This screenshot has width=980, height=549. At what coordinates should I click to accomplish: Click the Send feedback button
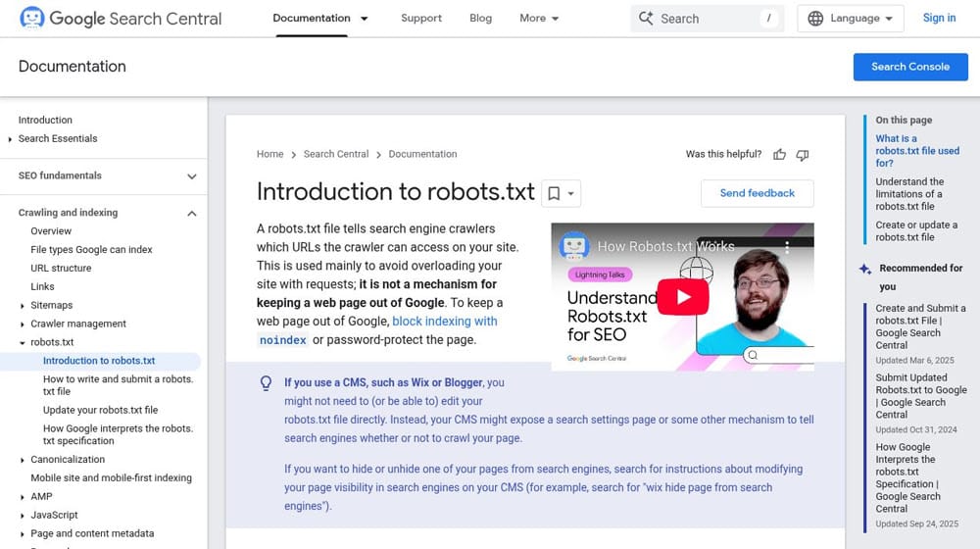point(757,193)
